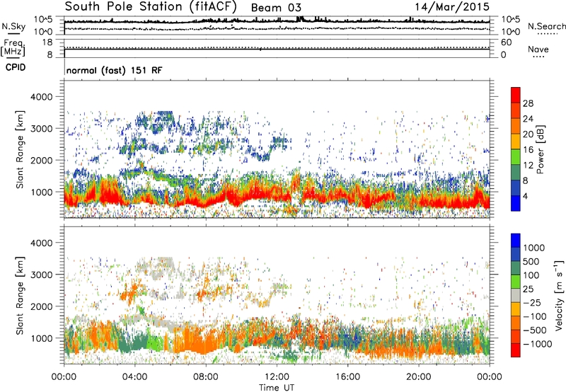Click the 'South Pole Station (fitACF)' title
Image resolution: width=566 pixels, height=392 pixels.
point(151,6)
